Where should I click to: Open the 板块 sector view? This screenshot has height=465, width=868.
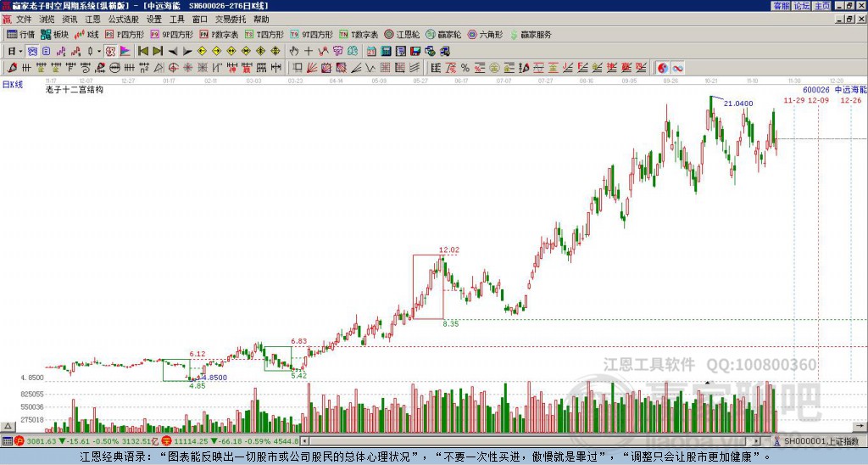[54, 34]
